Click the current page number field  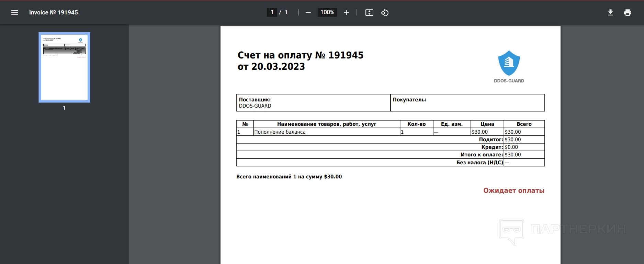tap(272, 12)
